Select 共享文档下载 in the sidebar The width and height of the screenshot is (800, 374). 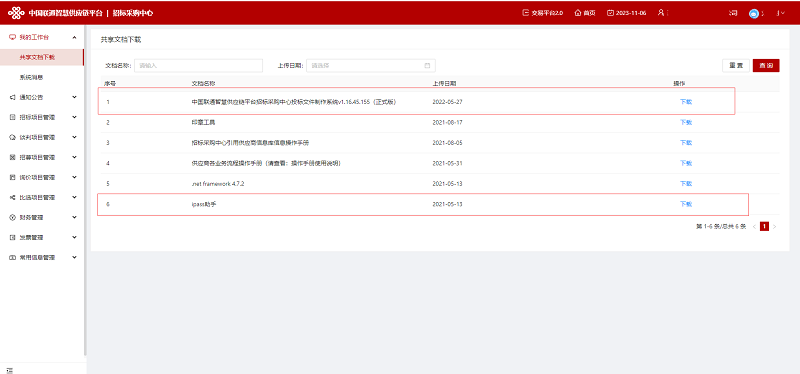[42, 57]
